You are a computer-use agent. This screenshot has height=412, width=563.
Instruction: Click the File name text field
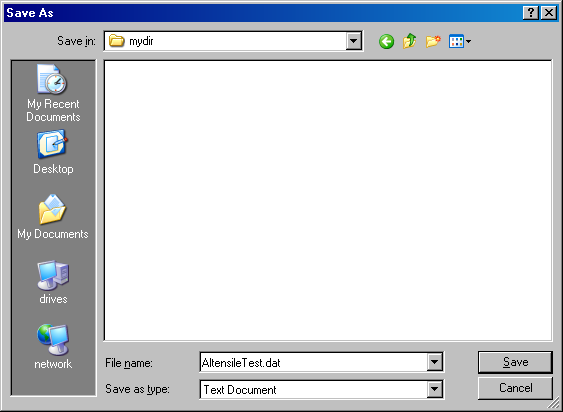point(313,362)
